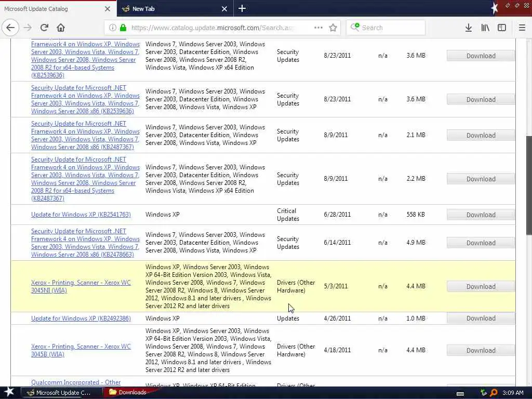Click the 4.9 MB size cell
Image resolution: width=532 pixels, height=399 pixels.
[416, 242]
